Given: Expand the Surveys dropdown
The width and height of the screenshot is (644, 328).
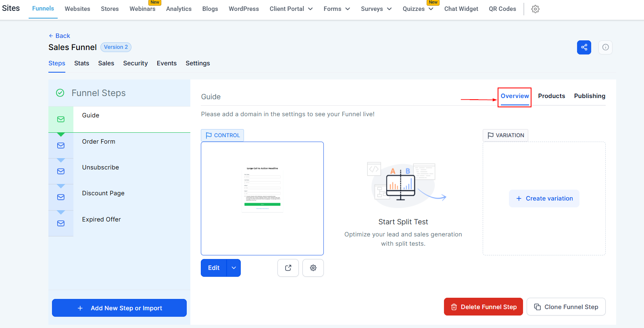Looking at the screenshot, I should tap(376, 9).
